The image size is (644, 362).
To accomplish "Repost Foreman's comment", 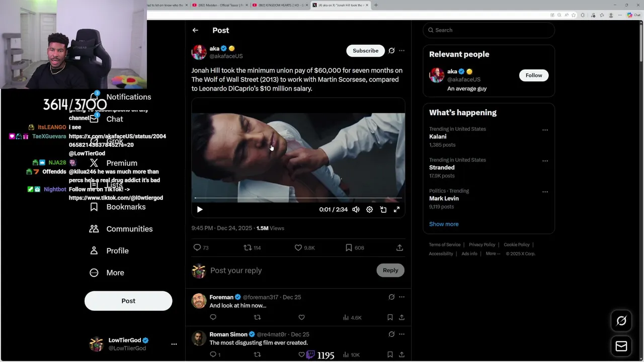I will pyautogui.click(x=257, y=317).
